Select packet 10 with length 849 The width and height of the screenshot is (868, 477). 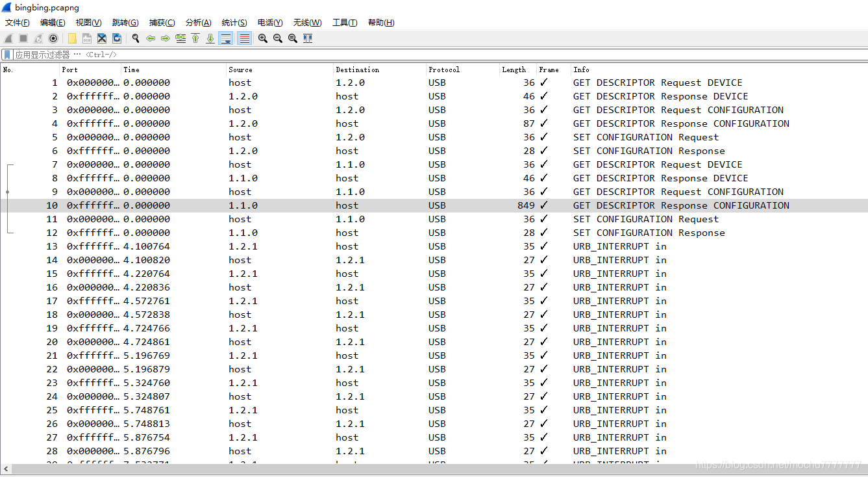pos(434,205)
